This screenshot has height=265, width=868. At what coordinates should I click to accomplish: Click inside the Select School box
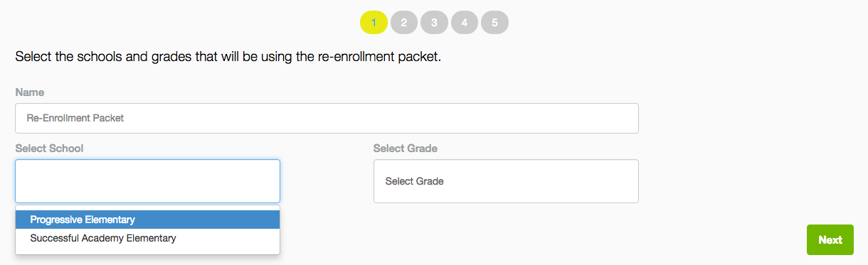[147, 181]
